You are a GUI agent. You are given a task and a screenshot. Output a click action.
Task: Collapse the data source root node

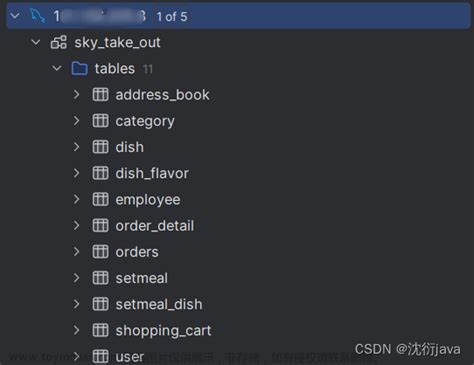15,16
